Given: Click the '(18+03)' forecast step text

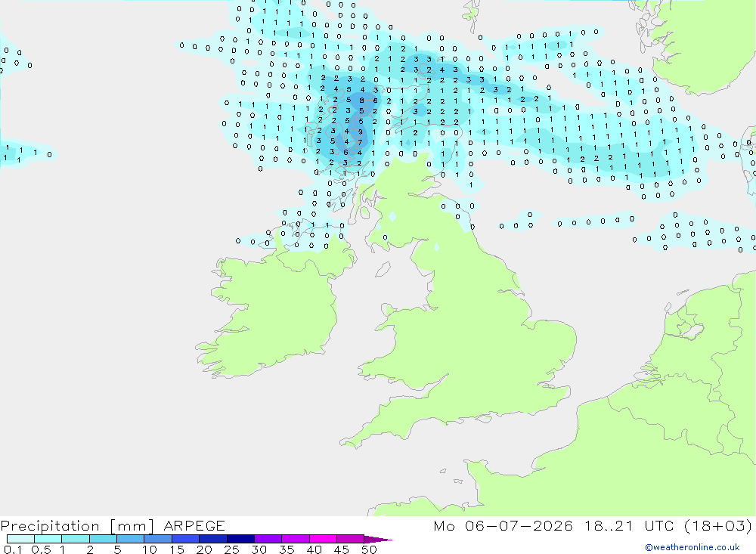Looking at the screenshot, I should [718, 525].
